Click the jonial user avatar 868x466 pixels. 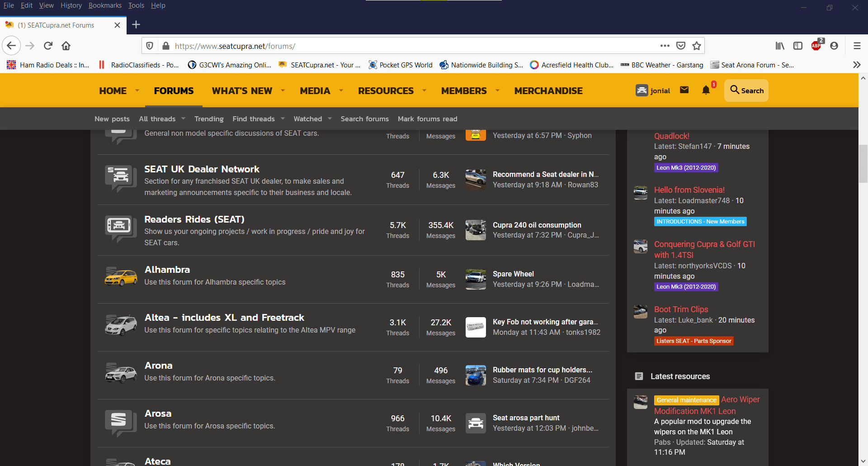pyautogui.click(x=642, y=90)
